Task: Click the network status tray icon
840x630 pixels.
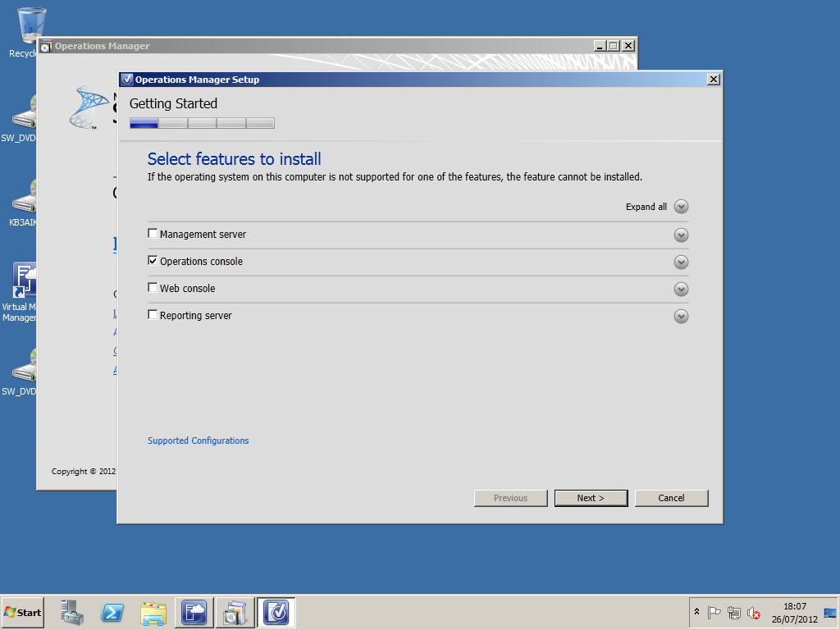Action: tap(734, 612)
